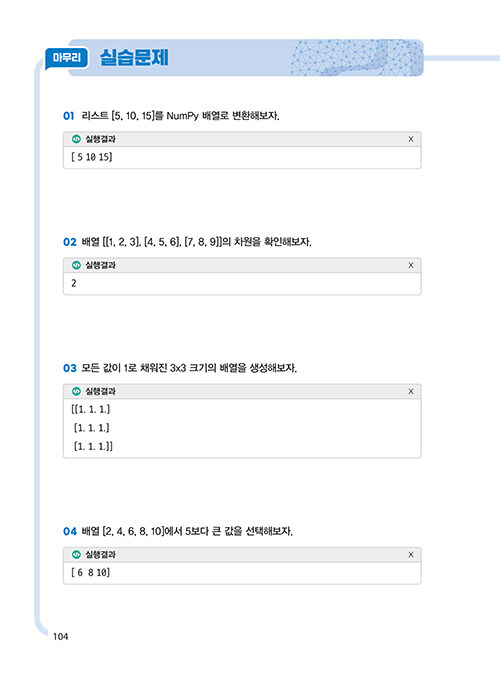Close the result box of problem 01
The image size is (500, 676).
coord(411,139)
